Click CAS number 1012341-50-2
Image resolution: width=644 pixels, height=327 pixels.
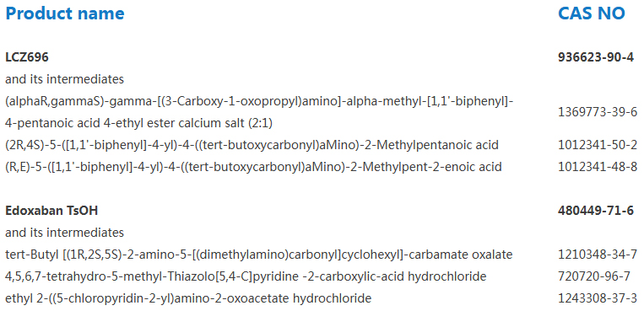click(598, 145)
